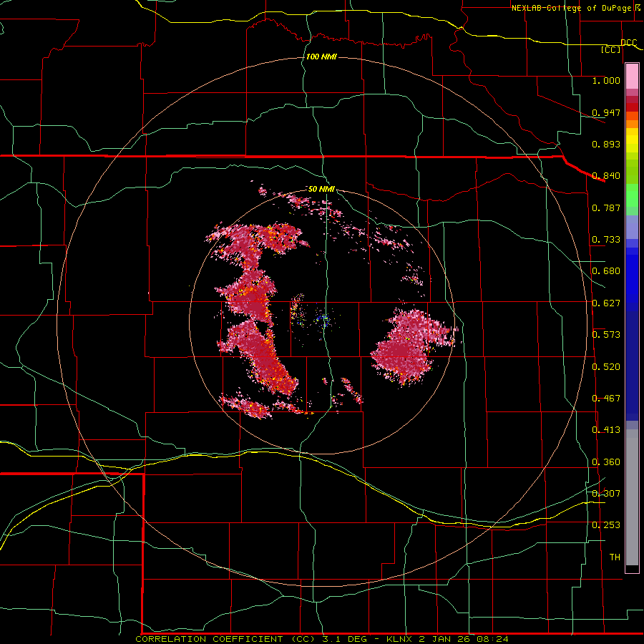Click the large radar echo east of the radar
This screenshot has width=644, height=644.
click(413, 347)
